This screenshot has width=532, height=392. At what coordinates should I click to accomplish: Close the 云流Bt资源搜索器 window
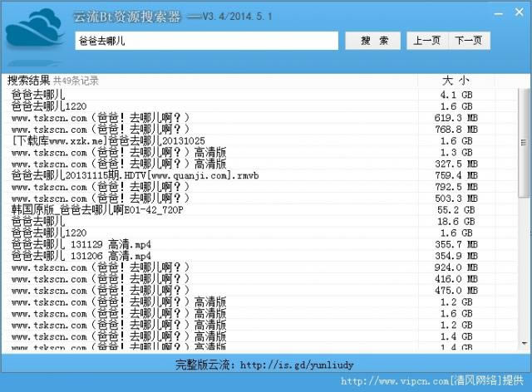pyautogui.click(x=519, y=12)
